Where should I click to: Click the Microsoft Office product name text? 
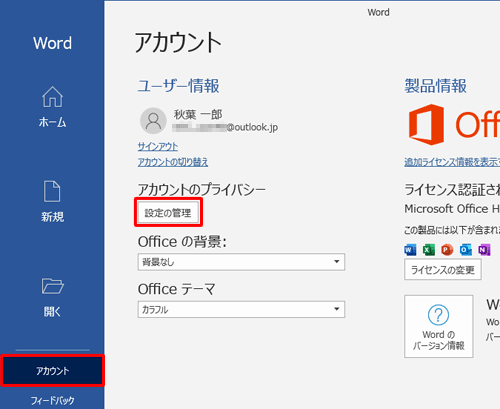pyautogui.click(x=452, y=209)
